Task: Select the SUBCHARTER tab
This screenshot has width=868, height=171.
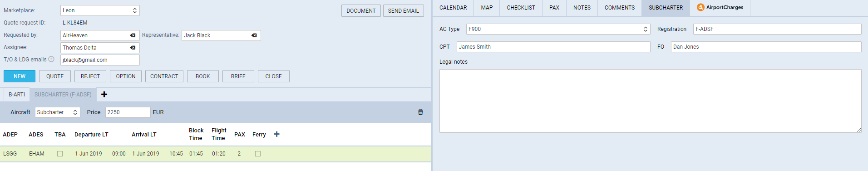Action: click(x=666, y=8)
